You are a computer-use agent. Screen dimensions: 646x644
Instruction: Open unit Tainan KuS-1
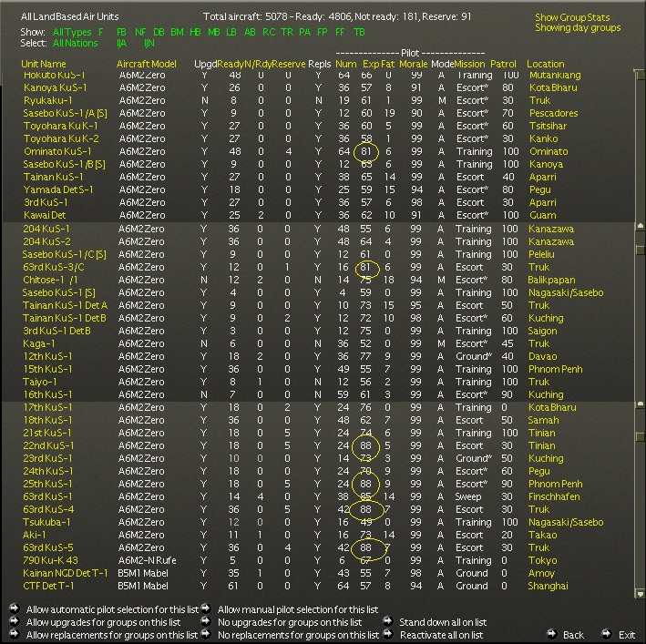[53, 177]
